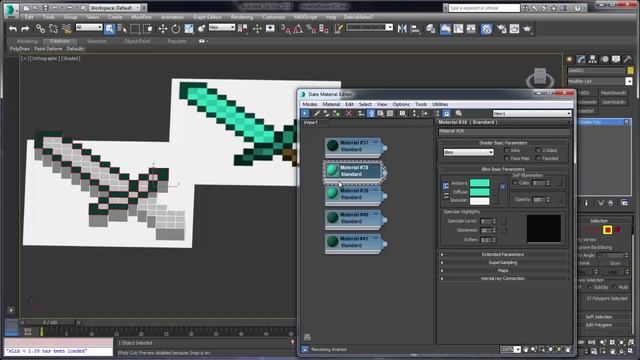Expand the SuperSampling rollout
The height and width of the screenshot is (360, 640).
point(503,262)
